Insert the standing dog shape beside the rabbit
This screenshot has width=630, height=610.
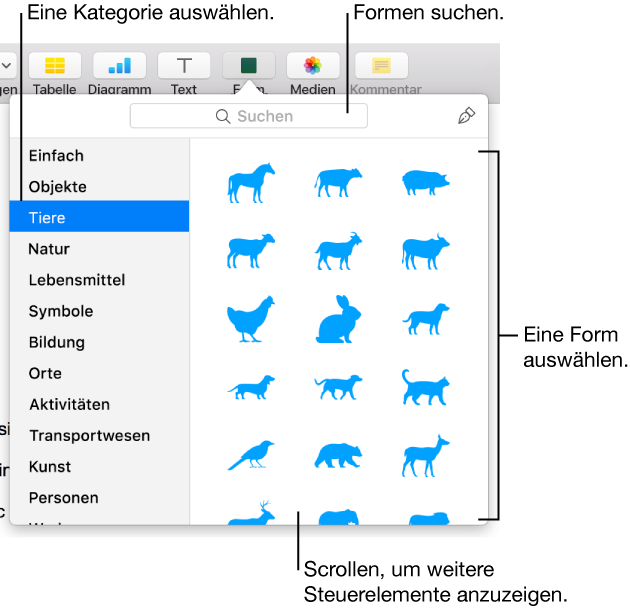(426, 319)
